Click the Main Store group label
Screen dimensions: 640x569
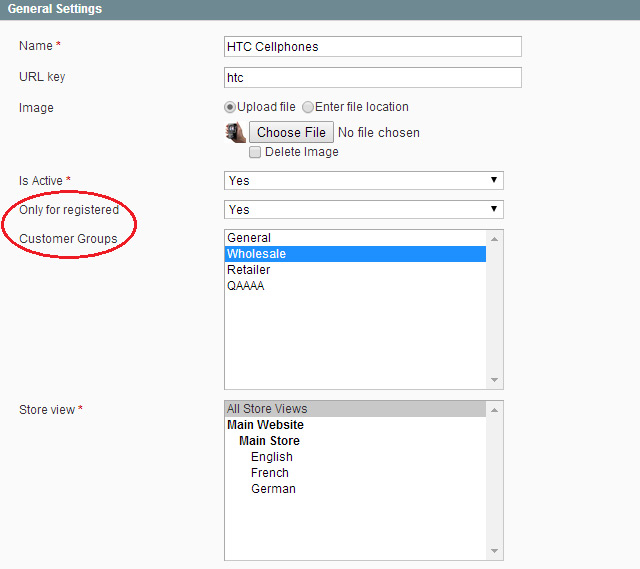[x=269, y=441]
